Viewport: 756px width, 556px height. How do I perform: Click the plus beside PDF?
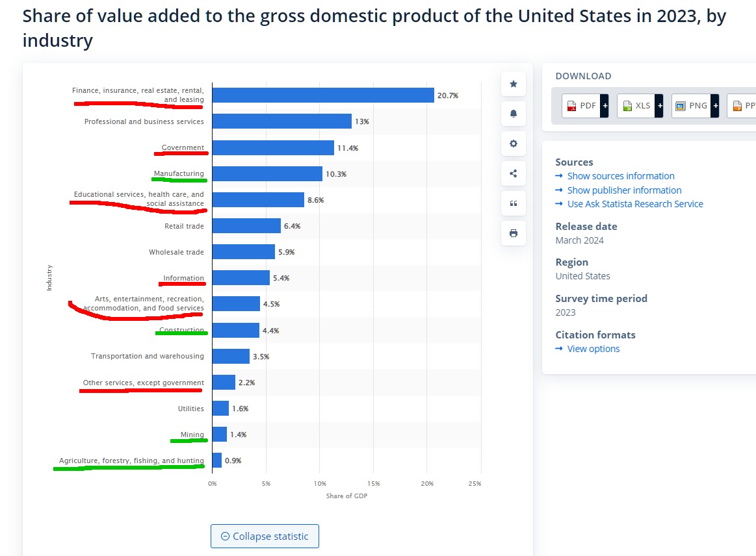click(x=605, y=105)
